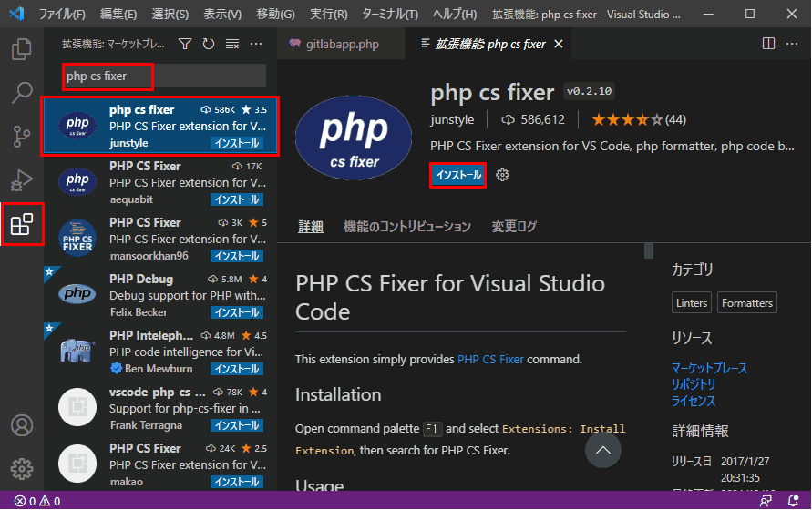The height and width of the screenshot is (510, 812).
Task: Select the 機能のコントリビューション tab
Action: (x=407, y=226)
